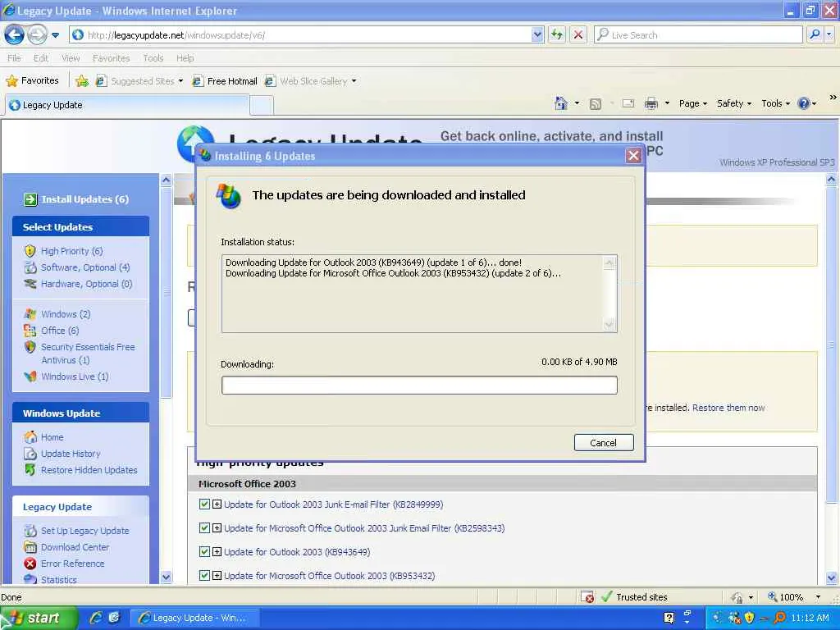The width and height of the screenshot is (840, 630).
Task: Click the browser Back arrow button
Action: click(15, 34)
